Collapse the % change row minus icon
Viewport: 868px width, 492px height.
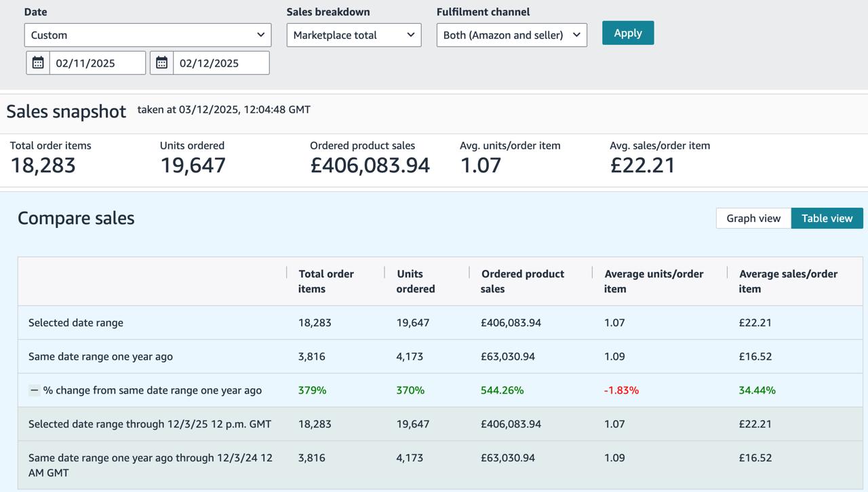(34, 390)
